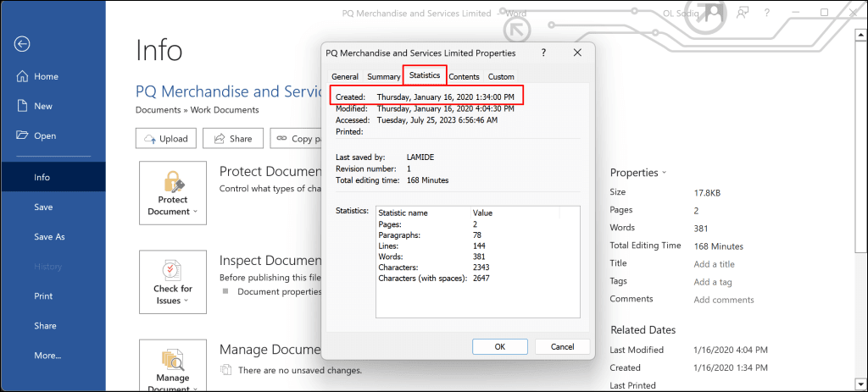Viewport: 868px width, 392px height.
Task: Click Cancel in the Properties dialog
Action: (x=563, y=346)
